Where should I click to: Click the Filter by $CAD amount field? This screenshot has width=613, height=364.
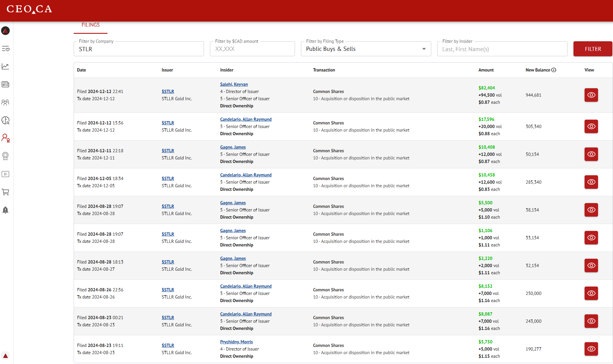pyautogui.click(x=252, y=49)
